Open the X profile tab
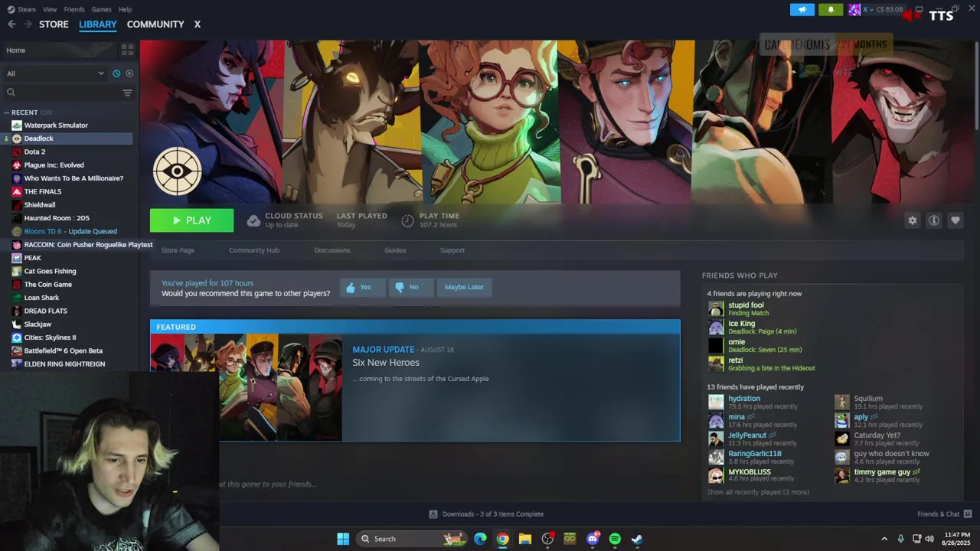 (197, 24)
